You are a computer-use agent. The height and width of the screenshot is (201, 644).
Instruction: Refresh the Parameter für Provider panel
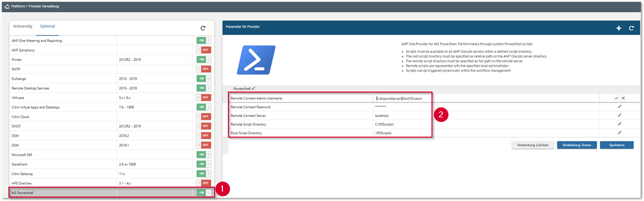click(632, 28)
